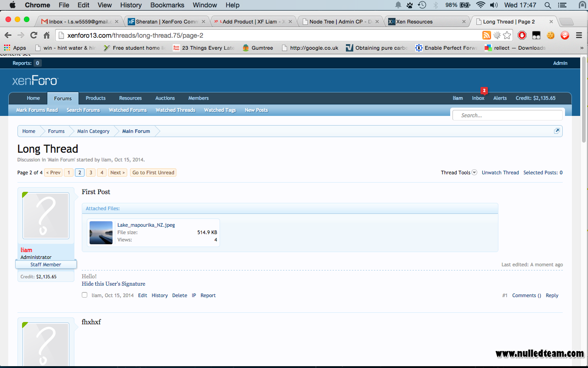Click liam's avatar on first post
Viewport: 588px width, 368px height.
point(45,216)
